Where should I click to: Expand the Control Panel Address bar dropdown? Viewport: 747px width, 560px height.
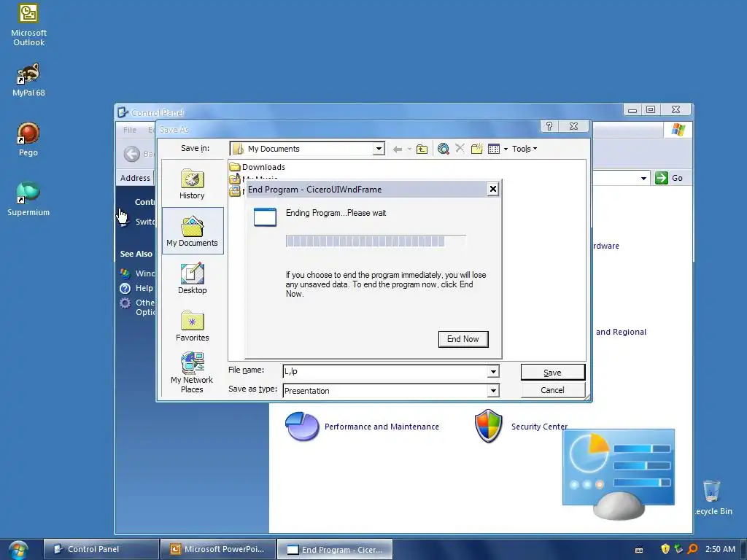coord(643,178)
